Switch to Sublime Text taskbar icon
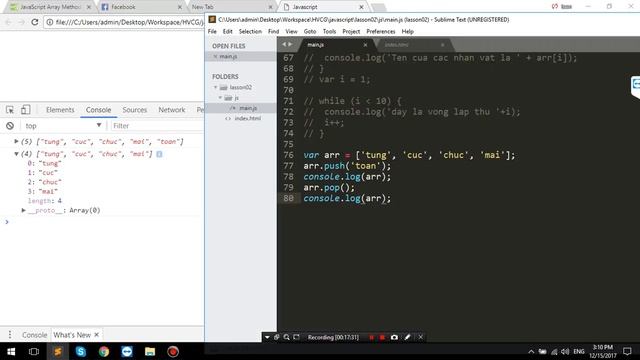 point(58,351)
